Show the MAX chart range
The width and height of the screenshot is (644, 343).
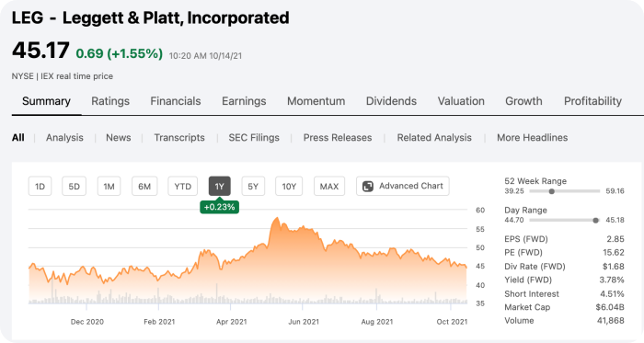[x=329, y=187]
